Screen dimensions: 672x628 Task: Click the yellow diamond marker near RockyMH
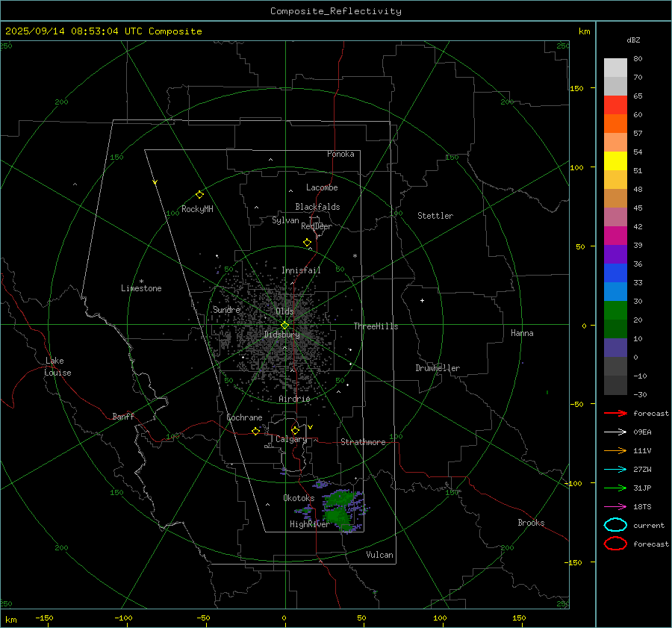coord(199,195)
